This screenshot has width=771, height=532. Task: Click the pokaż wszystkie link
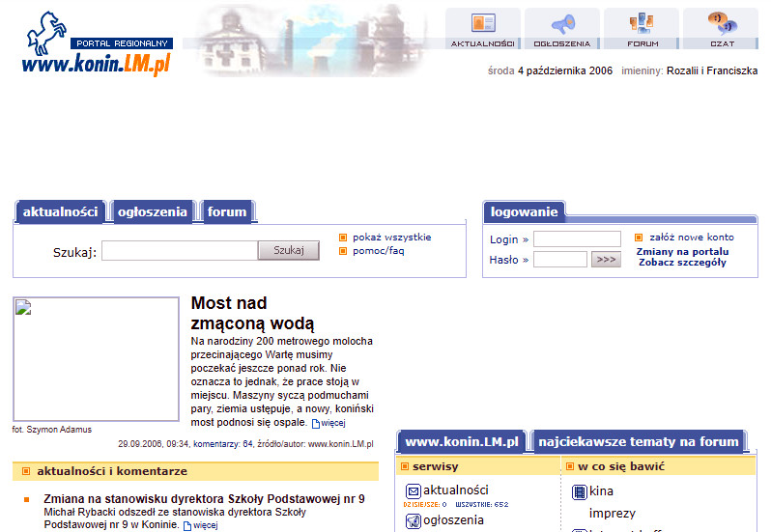tap(391, 238)
